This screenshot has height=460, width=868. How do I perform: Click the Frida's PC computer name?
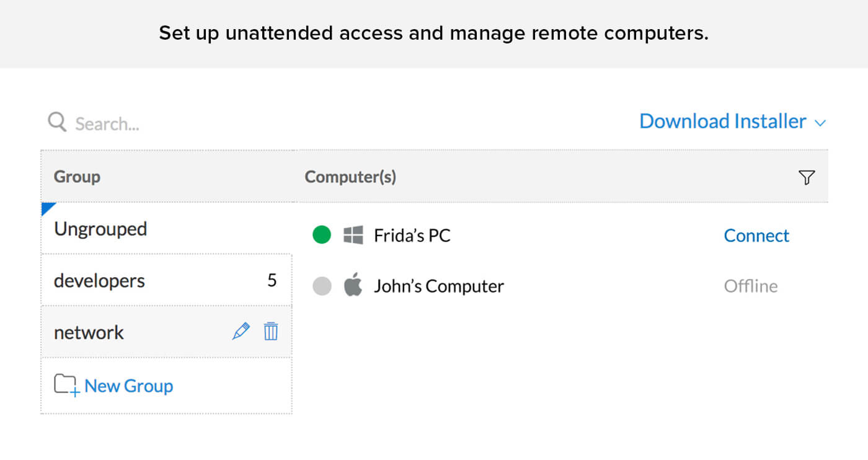[x=412, y=236]
